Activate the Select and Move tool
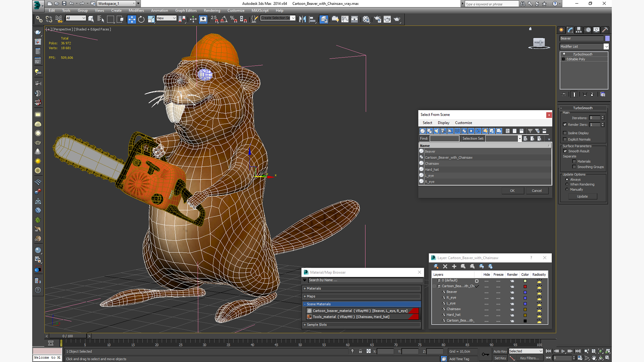Screen dimensions: 644x362 click(132, 19)
